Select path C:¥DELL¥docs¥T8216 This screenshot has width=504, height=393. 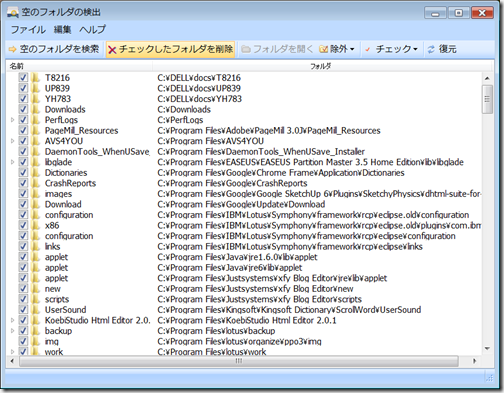199,78
